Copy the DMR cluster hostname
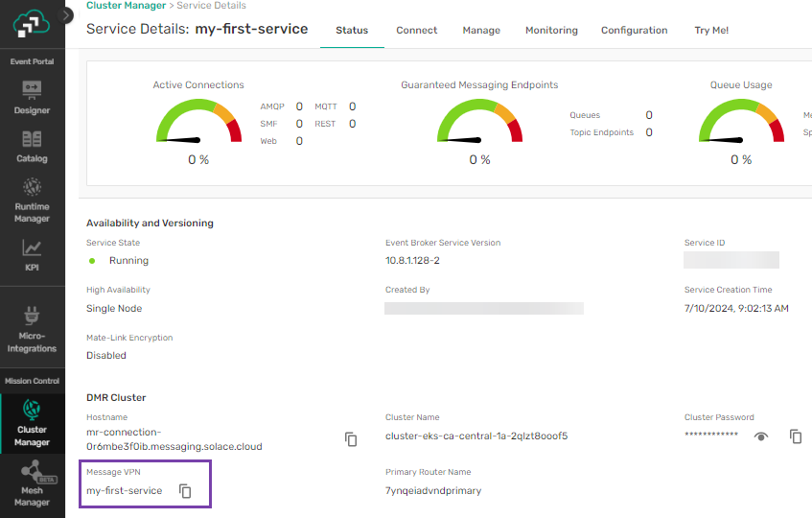Viewport: 812px width, 518px height. [x=351, y=439]
